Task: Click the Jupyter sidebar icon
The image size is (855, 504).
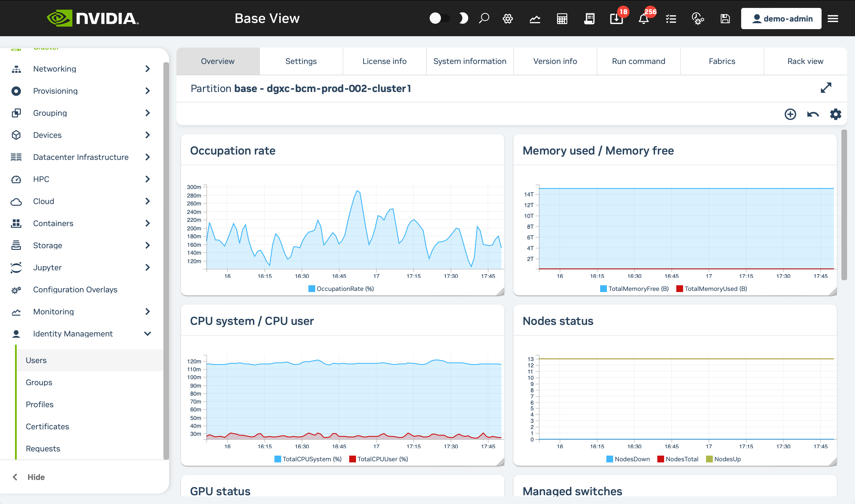Action: tap(16, 268)
